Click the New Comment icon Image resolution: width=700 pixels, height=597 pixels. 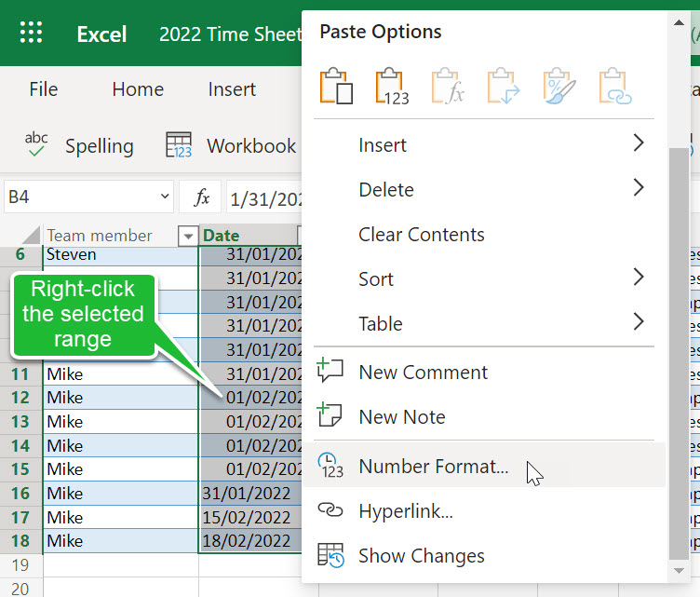330,371
